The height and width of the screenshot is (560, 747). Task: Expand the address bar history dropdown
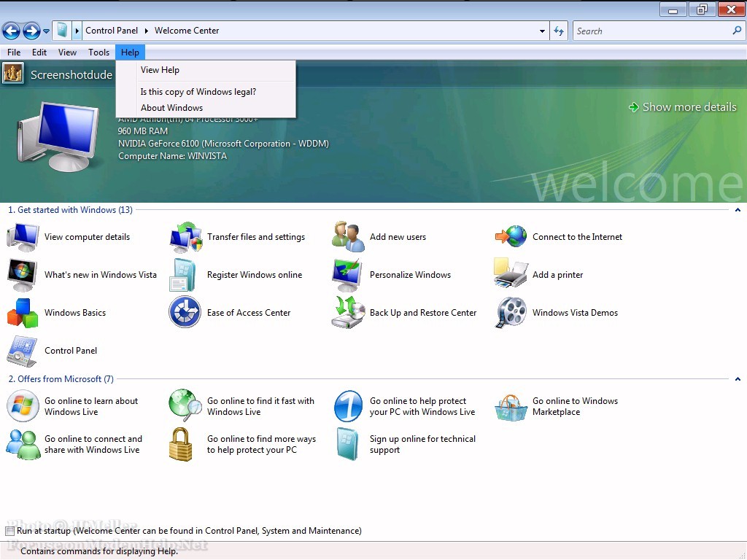coord(542,31)
